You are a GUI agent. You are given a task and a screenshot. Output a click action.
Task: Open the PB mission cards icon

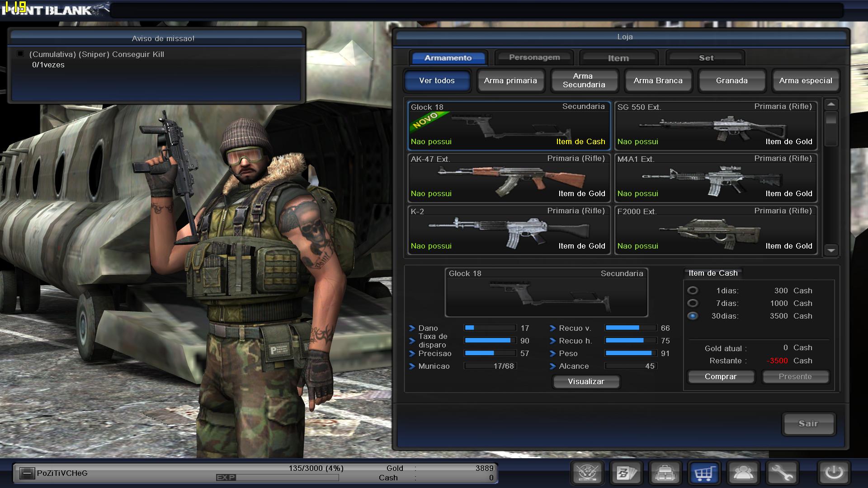point(627,473)
